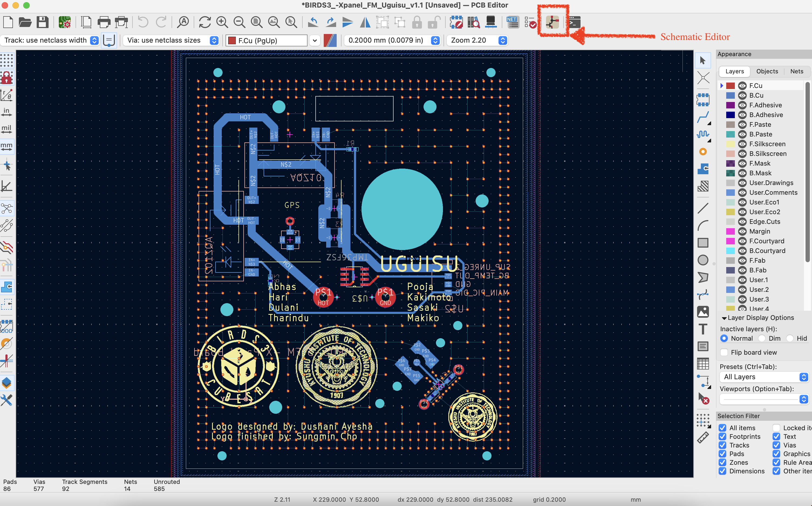The image size is (812, 506).
Task: Select the Add Text tool
Action: (x=702, y=329)
